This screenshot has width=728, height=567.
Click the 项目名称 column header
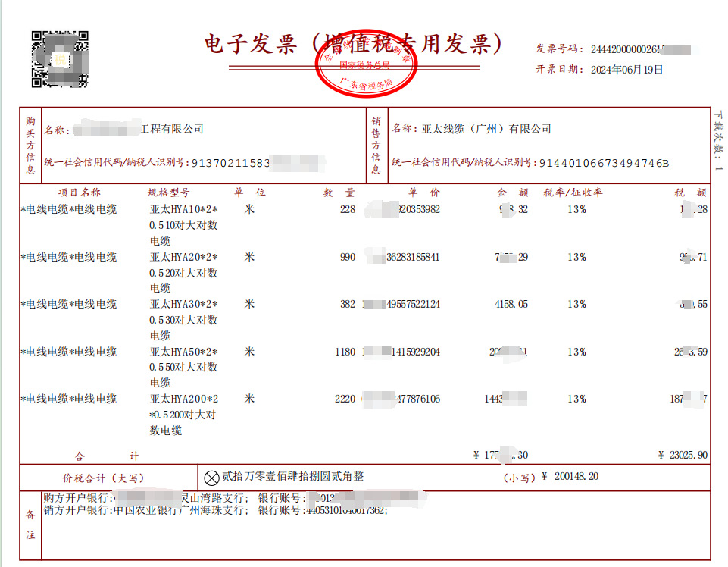point(76,193)
